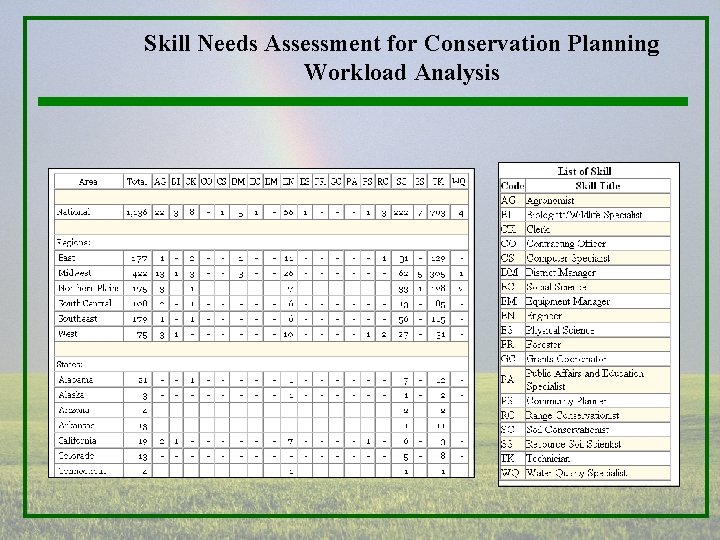Click the slide title 'Skill Needs Assessment for Conservation Planning'
The height and width of the screenshot is (540, 720).
point(402,44)
